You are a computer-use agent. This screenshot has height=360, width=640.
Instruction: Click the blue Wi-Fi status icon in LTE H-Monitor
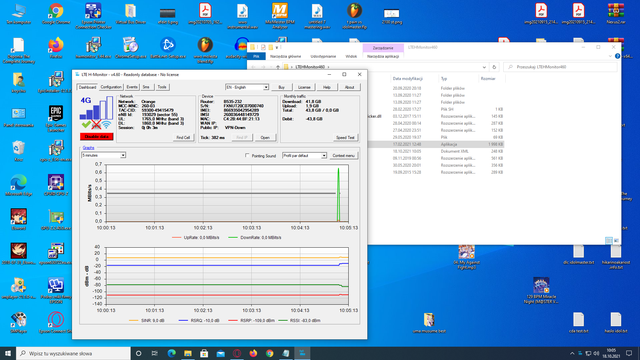click(x=107, y=124)
